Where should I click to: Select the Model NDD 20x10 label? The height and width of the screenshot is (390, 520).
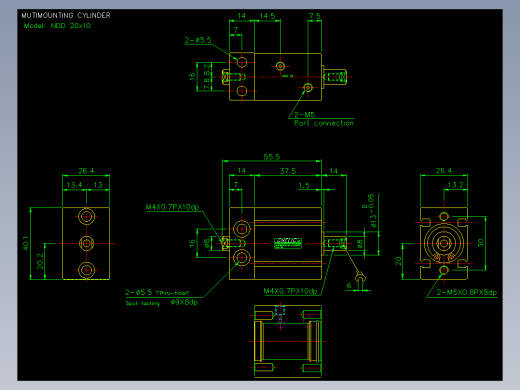click(x=57, y=26)
